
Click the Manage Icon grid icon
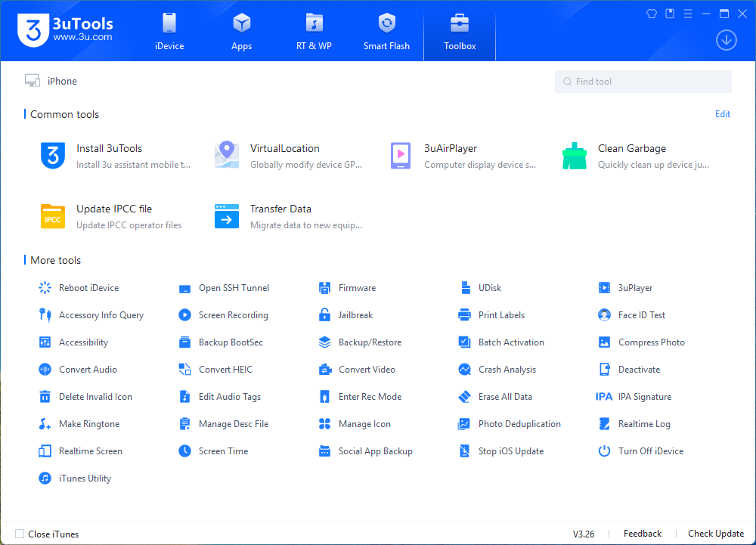pos(325,424)
